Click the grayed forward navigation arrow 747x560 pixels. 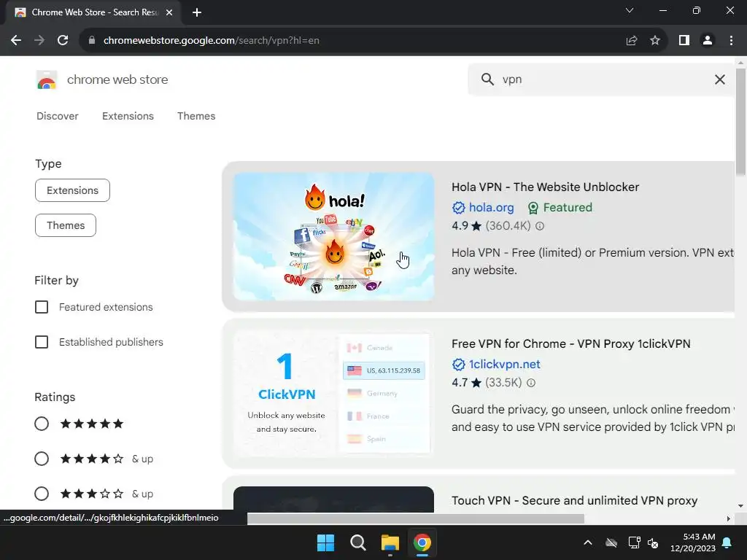(x=39, y=41)
